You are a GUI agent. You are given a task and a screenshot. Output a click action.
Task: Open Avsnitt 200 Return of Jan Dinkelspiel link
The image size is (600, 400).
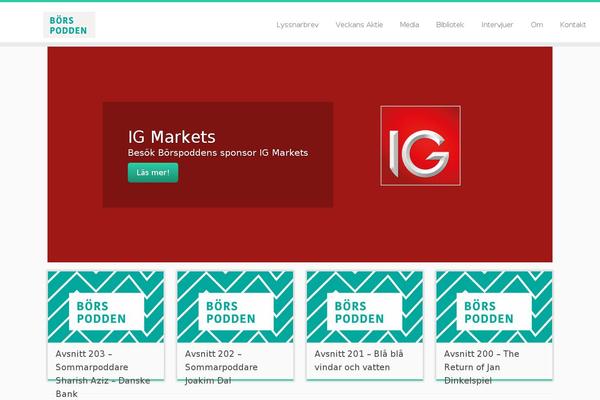pyautogui.click(x=481, y=367)
